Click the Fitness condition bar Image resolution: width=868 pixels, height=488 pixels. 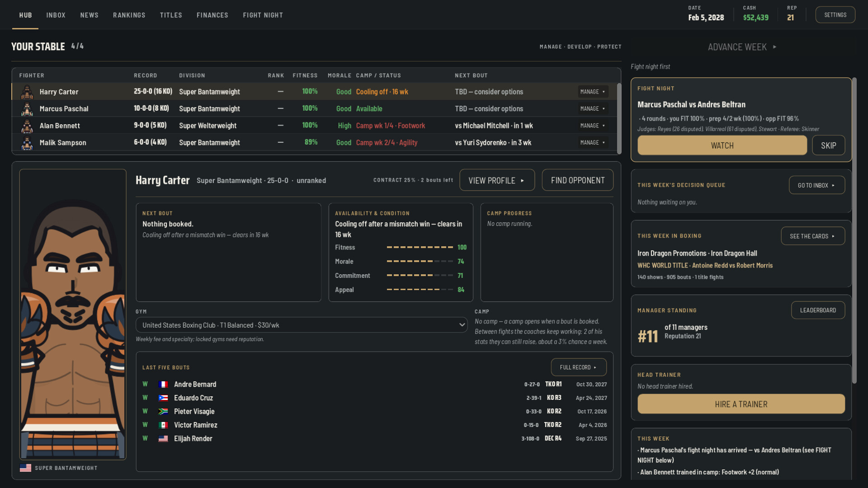(420, 248)
